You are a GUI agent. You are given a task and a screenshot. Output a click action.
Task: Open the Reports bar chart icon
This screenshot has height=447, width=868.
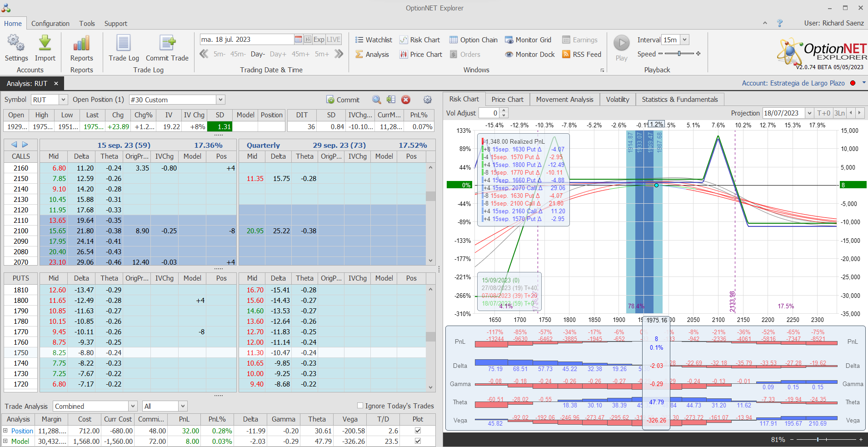tap(81, 43)
